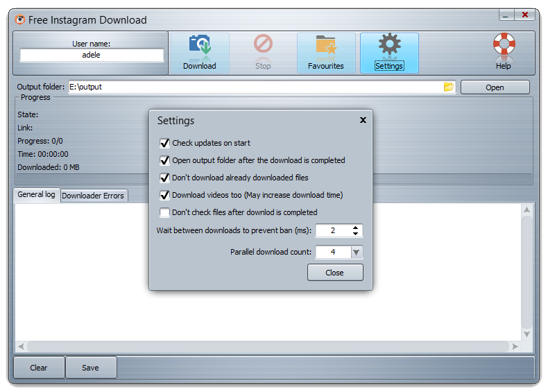Switch to Downloader Errors tab
Screen dimensions: 548x392
coord(94,196)
